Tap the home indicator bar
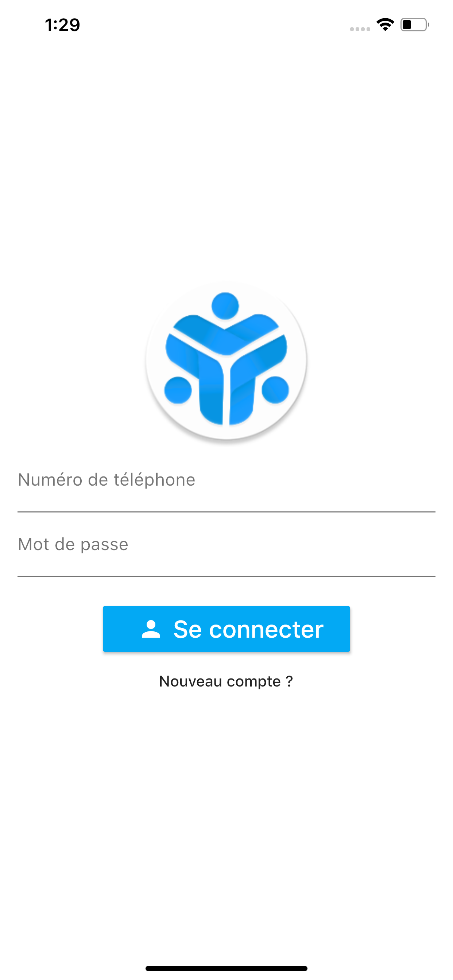This screenshot has height=980, width=453. [x=226, y=968]
